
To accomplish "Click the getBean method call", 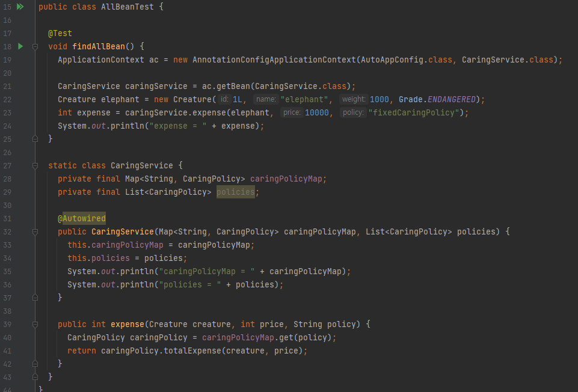I will 233,86.
